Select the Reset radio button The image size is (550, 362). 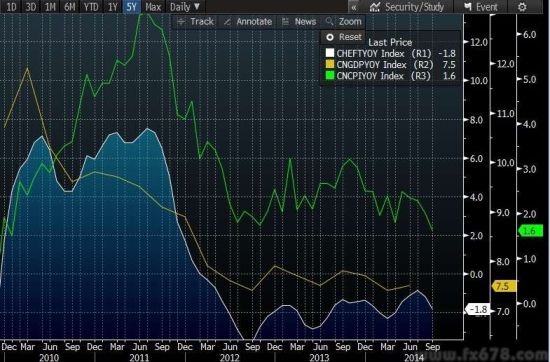330,37
